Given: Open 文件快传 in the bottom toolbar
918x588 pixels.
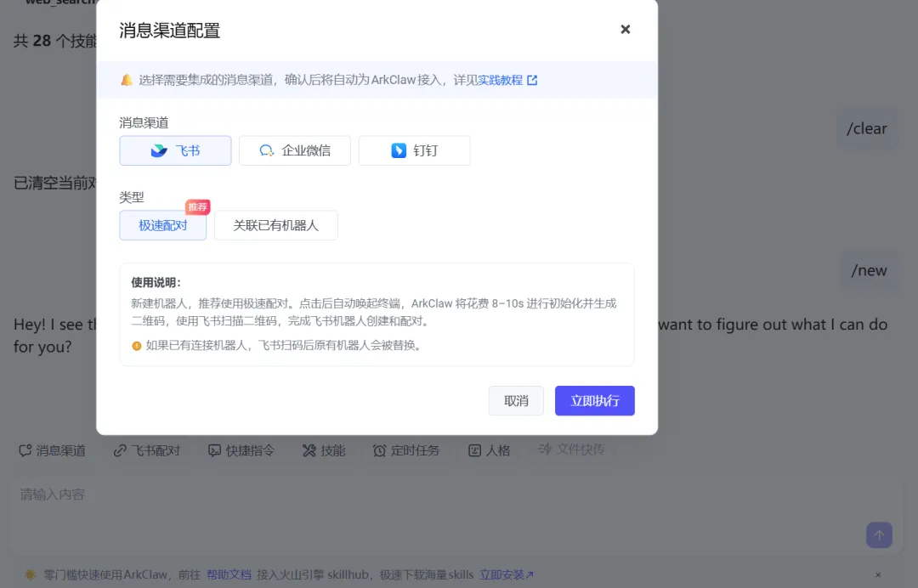Looking at the screenshot, I should tap(571, 449).
